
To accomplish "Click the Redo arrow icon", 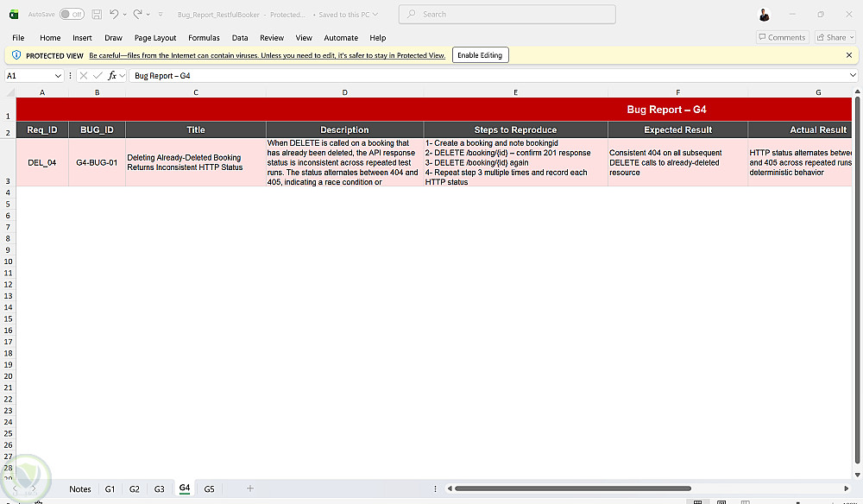I will click(137, 15).
